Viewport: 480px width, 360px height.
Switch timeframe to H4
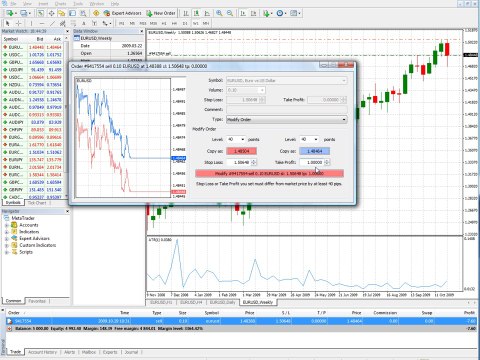pos(174,23)
